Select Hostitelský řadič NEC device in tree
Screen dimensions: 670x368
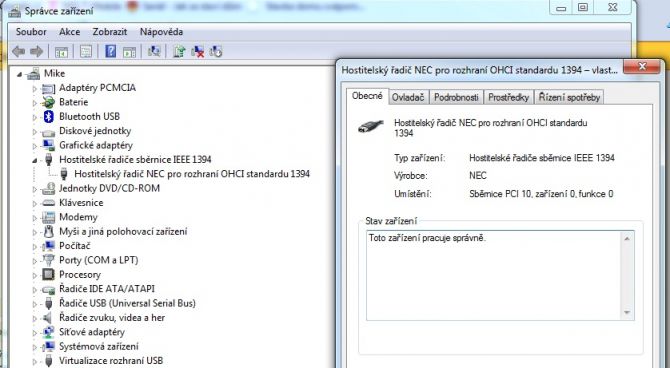click(x=192, y=174)
